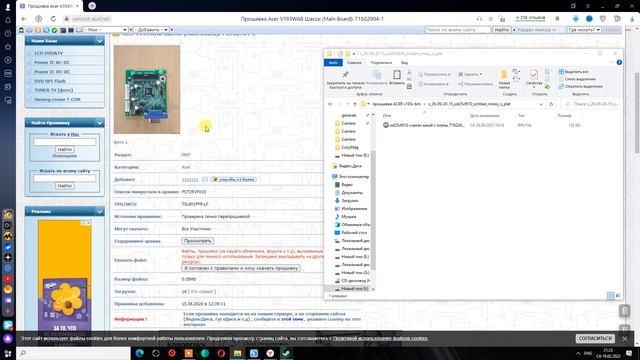Click the Paste icon in Explorer ribbon
The height and width of the screenshot is (360, 640).
pos(397,77)
